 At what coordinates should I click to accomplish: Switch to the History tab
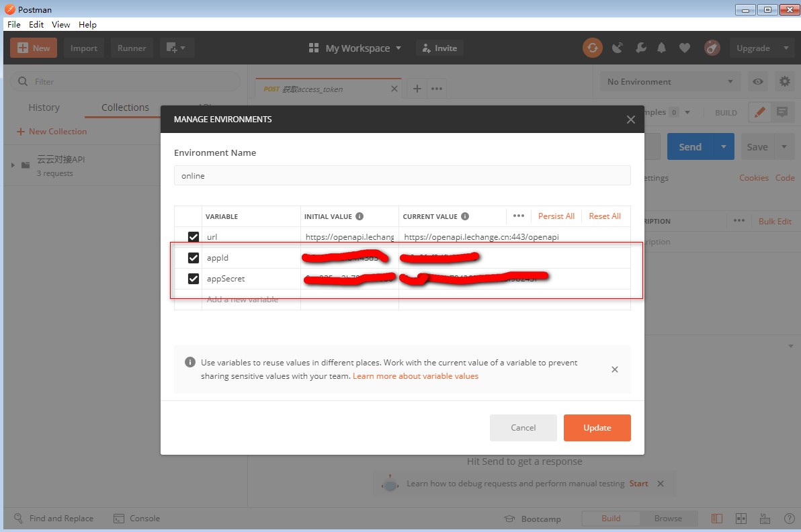(44, 107)
